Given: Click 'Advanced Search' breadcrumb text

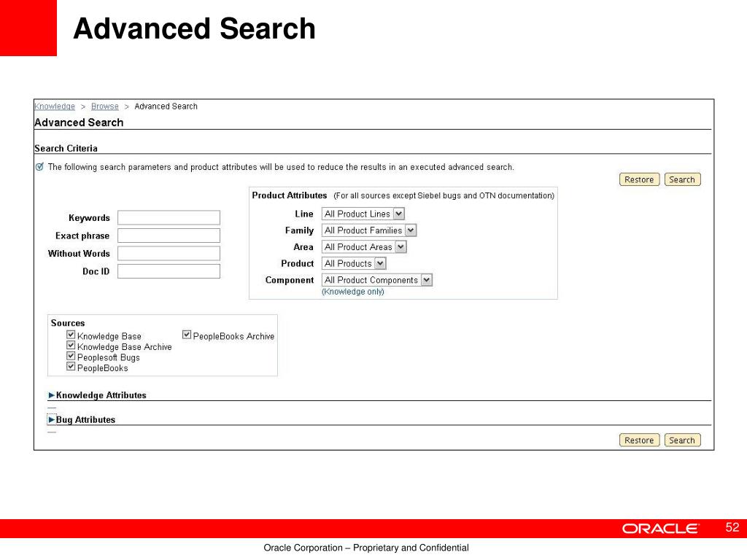Looking at the screenshot, I should pos(166,106).
